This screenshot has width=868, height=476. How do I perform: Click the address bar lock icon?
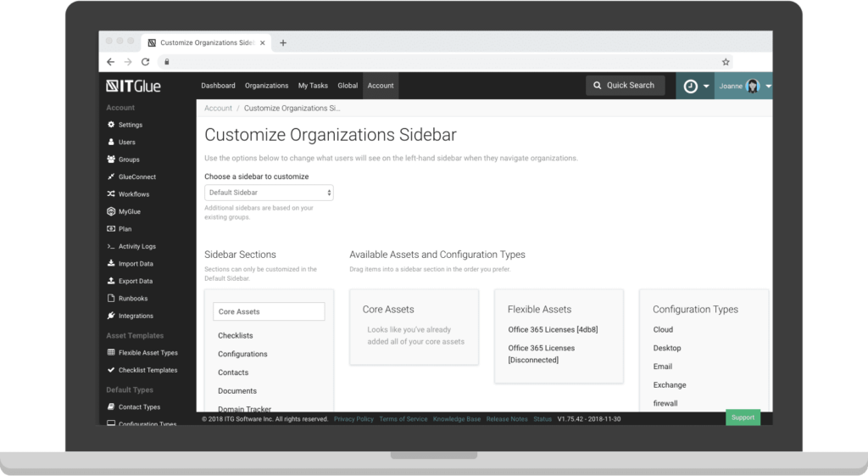click(167, 62)
